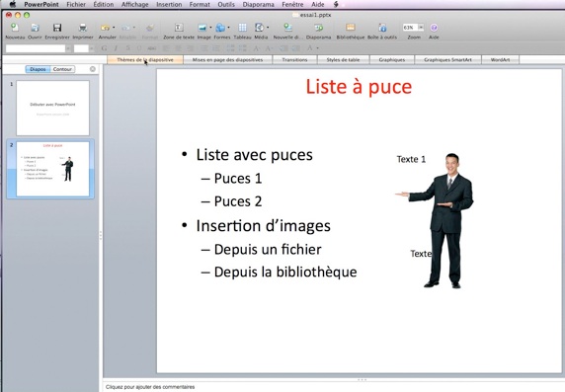The height and width of the screenshot is (392, 565).
Task: Open the Bibliothèque panel
Action: click(351, 28)
